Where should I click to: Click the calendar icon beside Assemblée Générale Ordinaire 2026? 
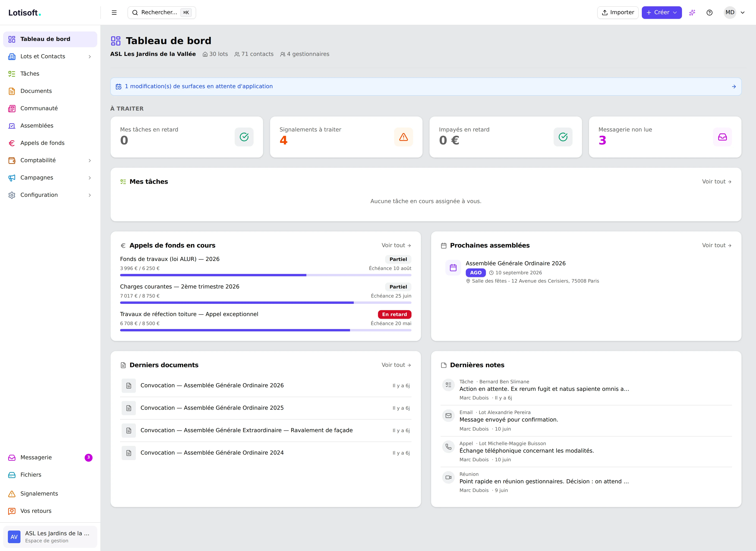click(x=453, y=268)
